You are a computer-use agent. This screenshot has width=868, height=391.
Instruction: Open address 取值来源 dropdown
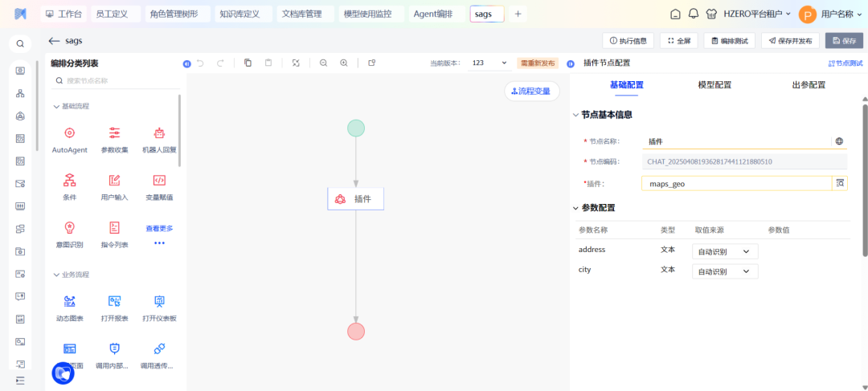[724, 251]
